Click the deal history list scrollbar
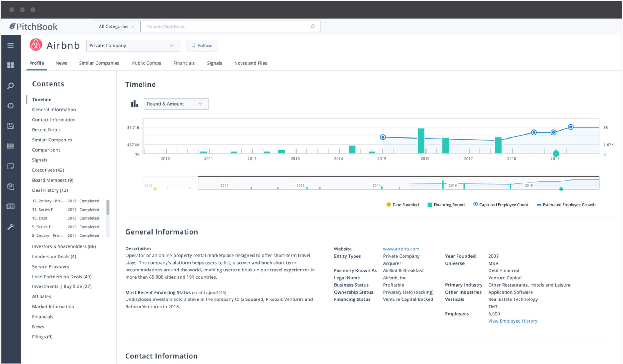The image size is (623, 364). click(108, 207)
